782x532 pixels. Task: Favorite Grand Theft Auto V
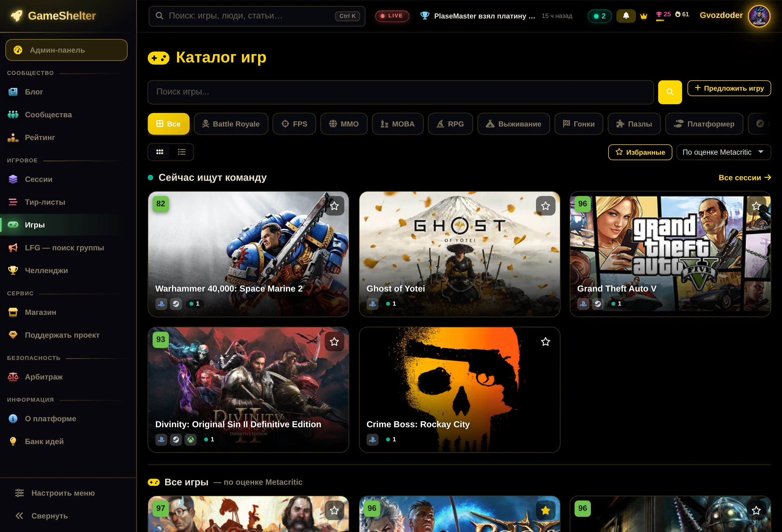coord(756,206)
